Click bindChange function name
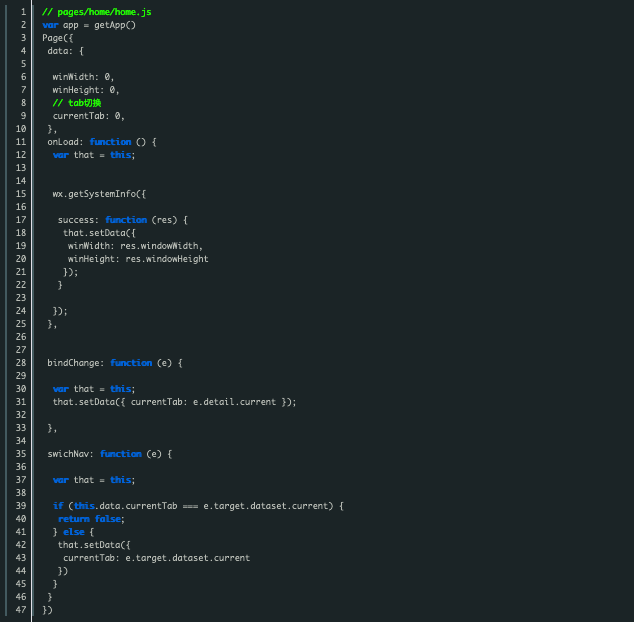Viewport: 634px width, 622px height. pyautogui.click(x=73, y=363)
